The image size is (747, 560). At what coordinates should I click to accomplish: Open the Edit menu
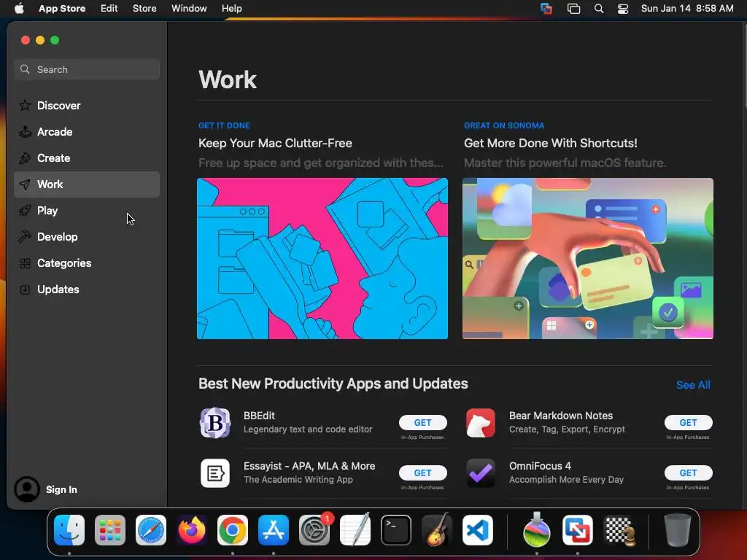(x=109, y=9)
